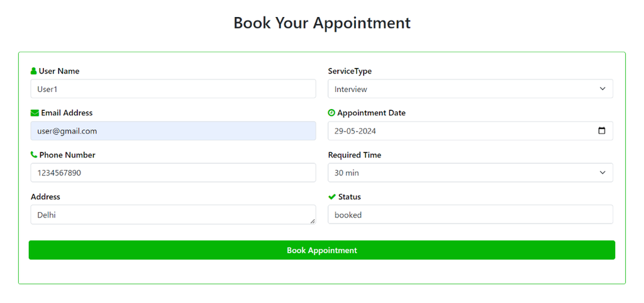The width and height of the screenshot is (644, 303).
Task: Select the Phone Number input field
Action: click(x=173, y=173)
